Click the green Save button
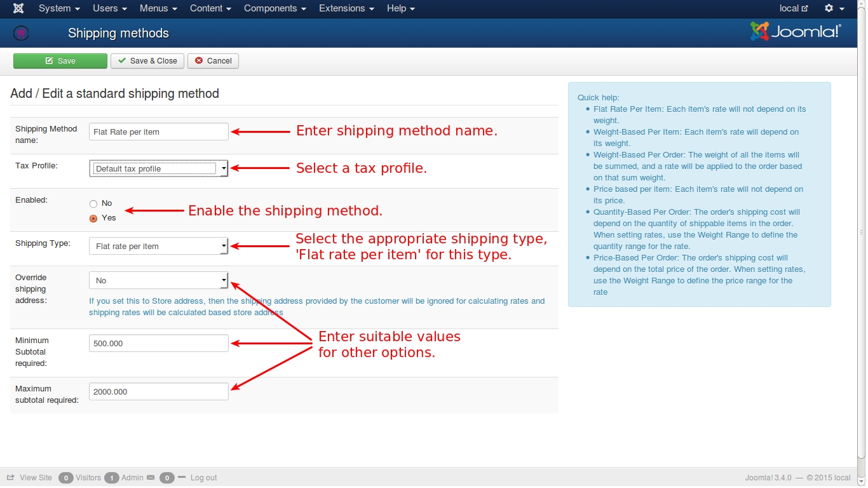868x488 pixels. point(60,61)
